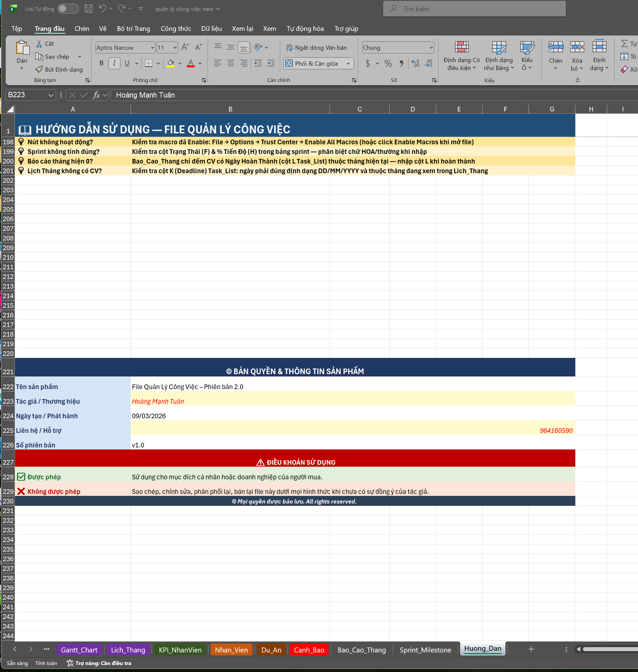The width and height of the screenshot is (638, 672).
Task: Open the Canh_Bao sheet tab
Action: click(309, 650)
